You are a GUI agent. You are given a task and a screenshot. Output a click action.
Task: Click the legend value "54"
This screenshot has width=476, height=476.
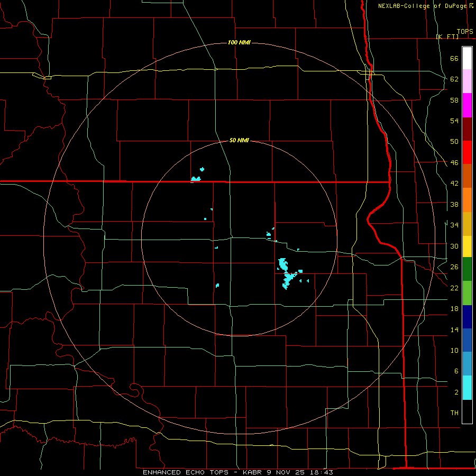[454, 121]
